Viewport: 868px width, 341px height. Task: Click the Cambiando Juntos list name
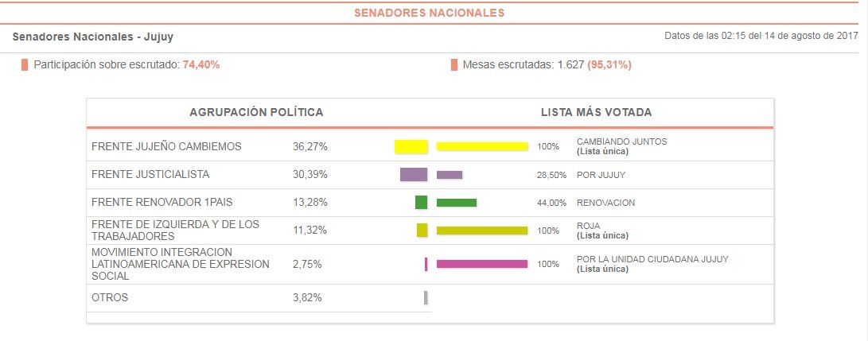[621, 141]
